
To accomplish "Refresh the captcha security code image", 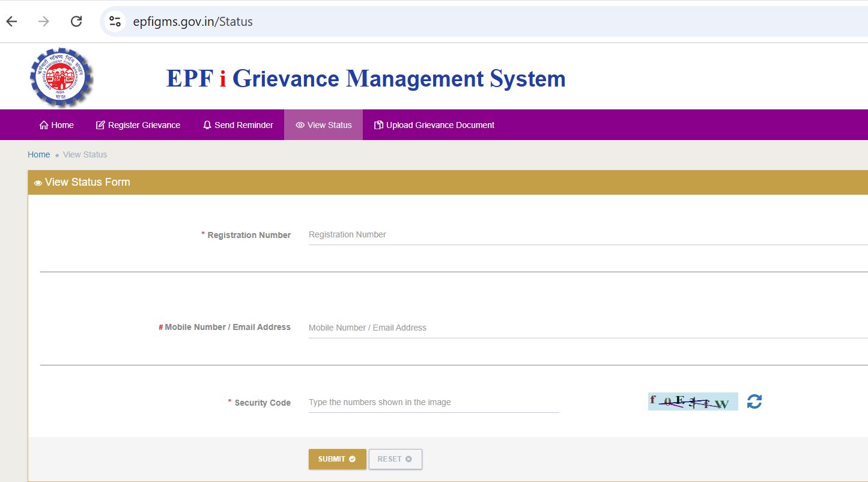I will point(754,401).
